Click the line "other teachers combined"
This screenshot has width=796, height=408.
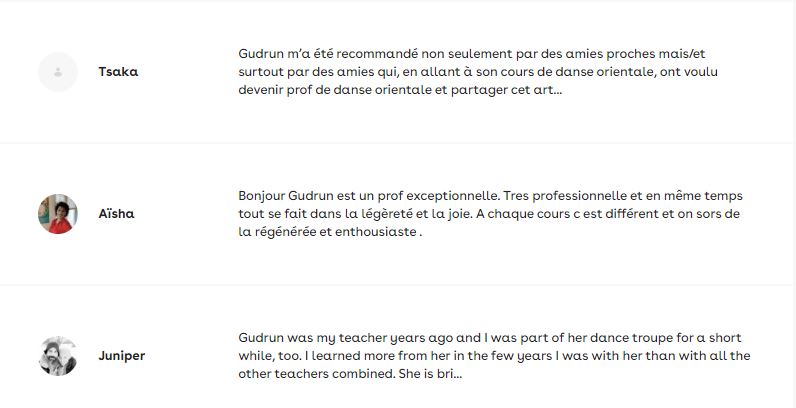(x=350, y=375)
